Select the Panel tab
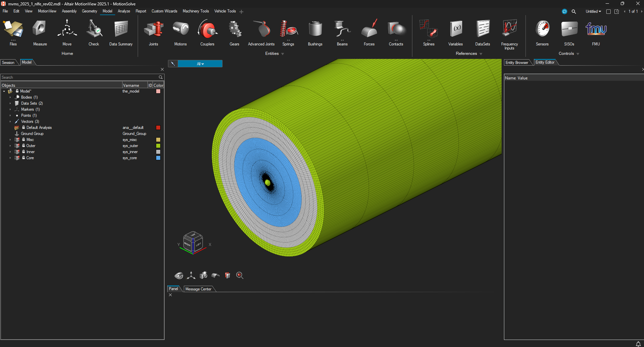 click(x=173, y=289)
